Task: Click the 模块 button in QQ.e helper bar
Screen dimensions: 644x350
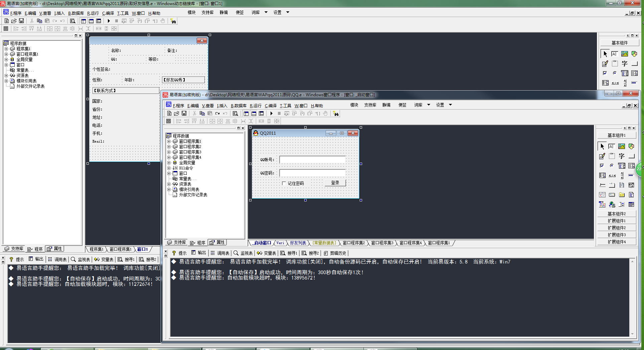Action: (x=354, y=105)
